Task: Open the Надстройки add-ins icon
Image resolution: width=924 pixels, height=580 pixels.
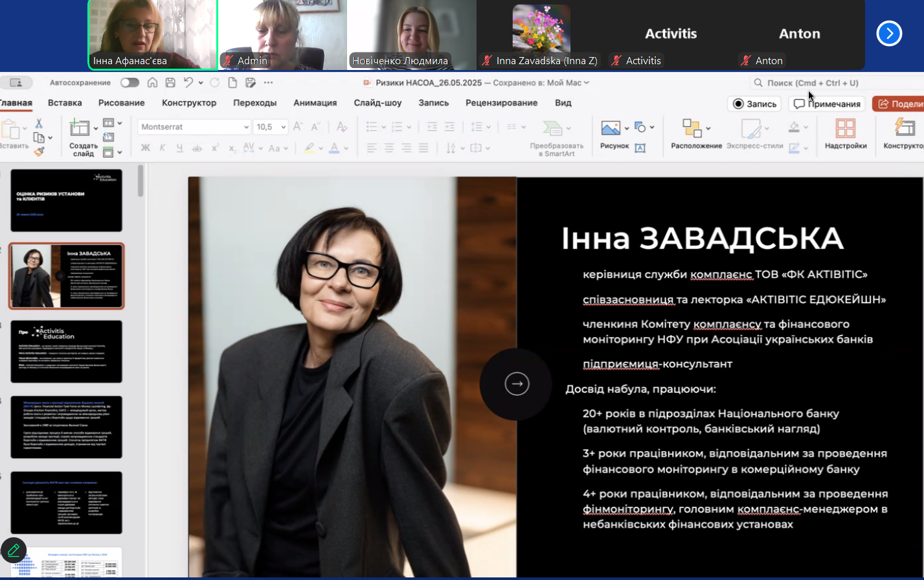Action: [x=845, y=128]
